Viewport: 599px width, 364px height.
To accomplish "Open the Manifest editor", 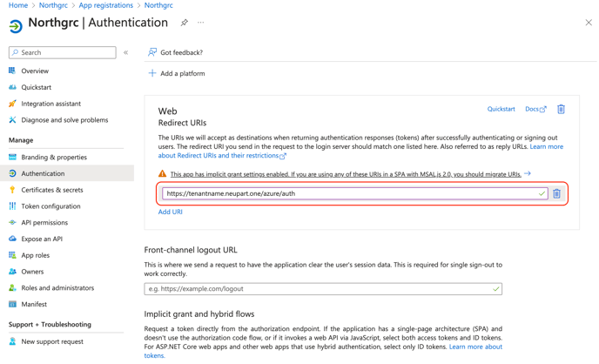I will [34, 304].
